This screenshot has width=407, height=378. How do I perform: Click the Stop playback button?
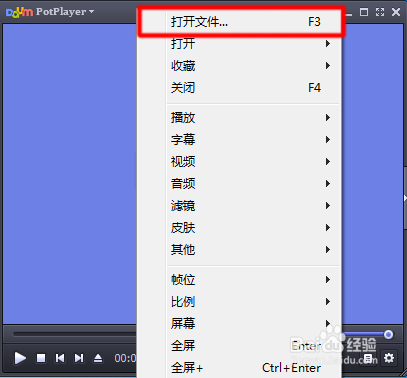(x=41, y=358)
